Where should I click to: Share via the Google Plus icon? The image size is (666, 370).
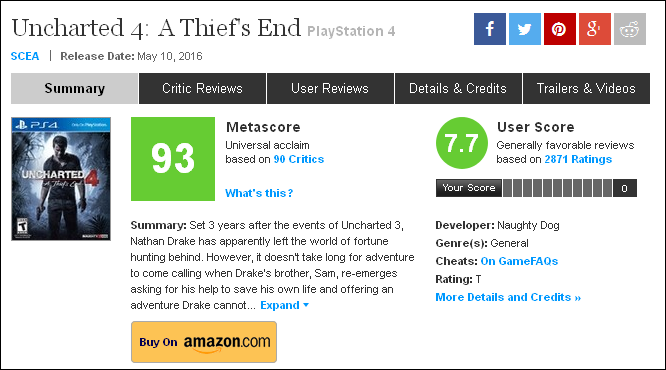coord(595,29)
